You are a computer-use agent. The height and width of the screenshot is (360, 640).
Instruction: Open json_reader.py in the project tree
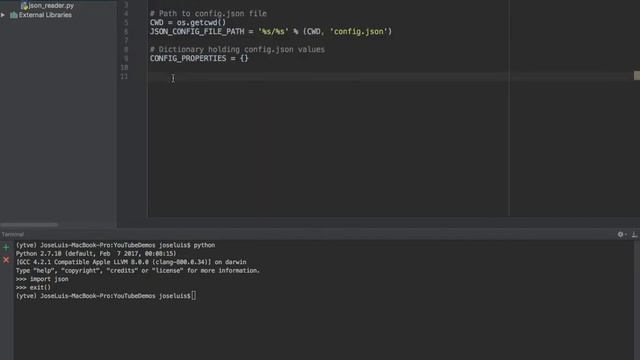point(51,6)
